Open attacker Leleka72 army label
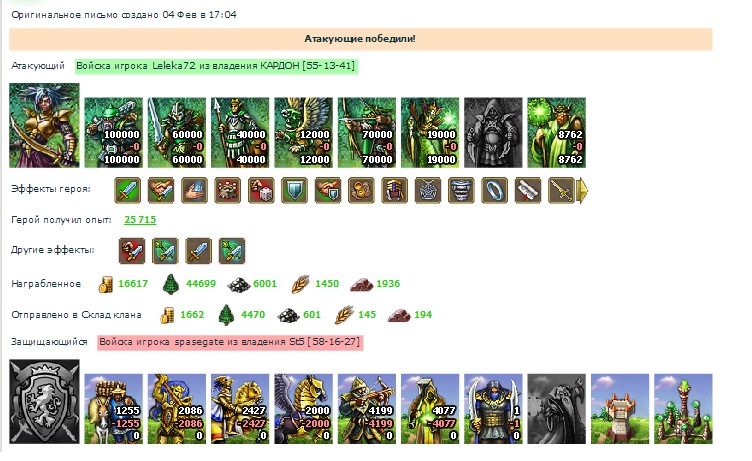Screen dimensions: 752x461 click(x=216, y=66)
